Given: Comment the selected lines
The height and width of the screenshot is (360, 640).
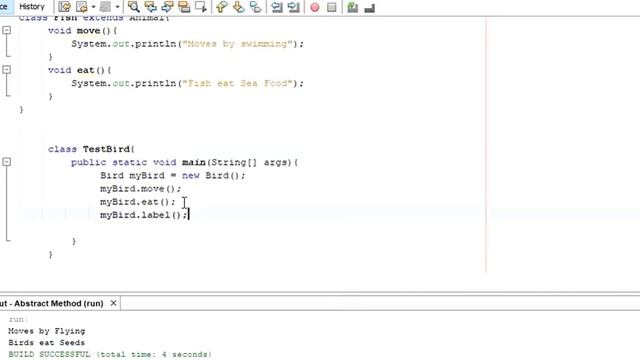Looking at the screenshot, I should pos(352,7).
